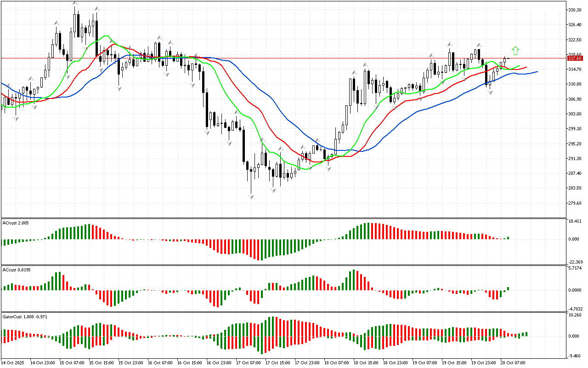Click the 279.60 price scale value
Screen dimensions: 588x368
tap(577, 203)
